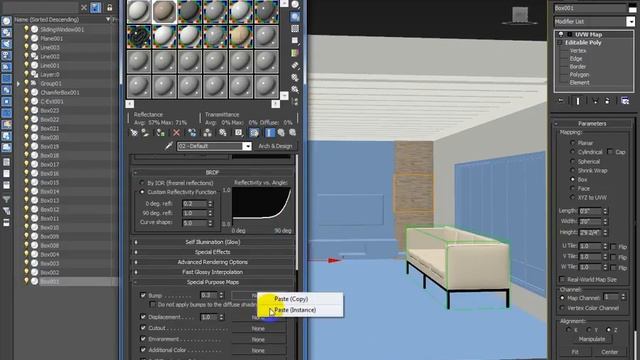Toggle UVW Map modifier lightbulb
This screenshot has height=360, width=640.
561,34
